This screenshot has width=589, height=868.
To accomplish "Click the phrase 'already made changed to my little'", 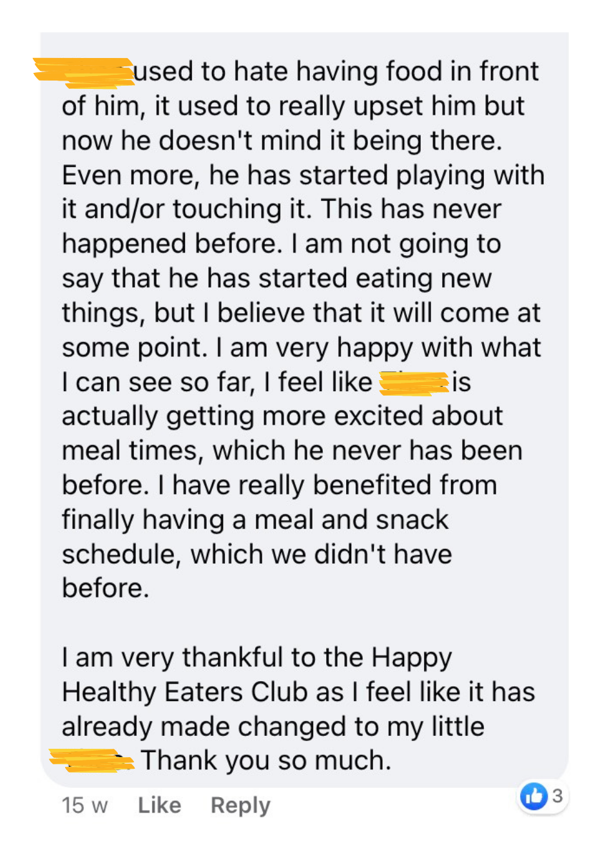I will (273, 726).
